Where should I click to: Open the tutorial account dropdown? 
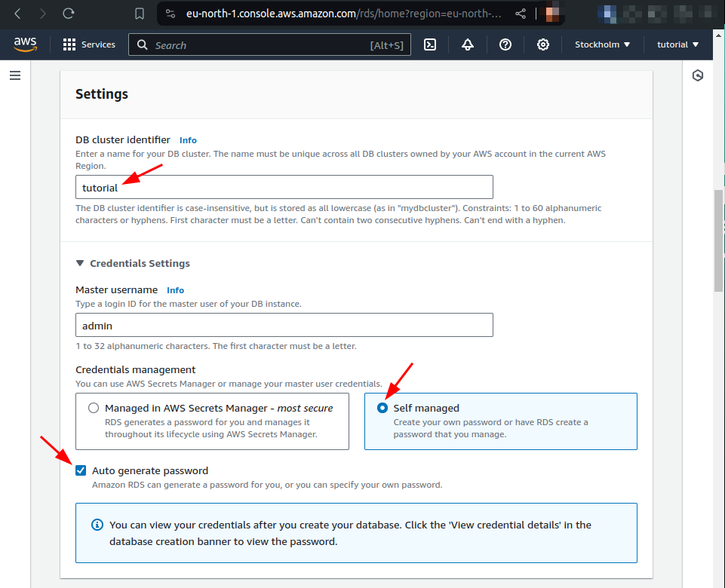click(x=676, y=44)
